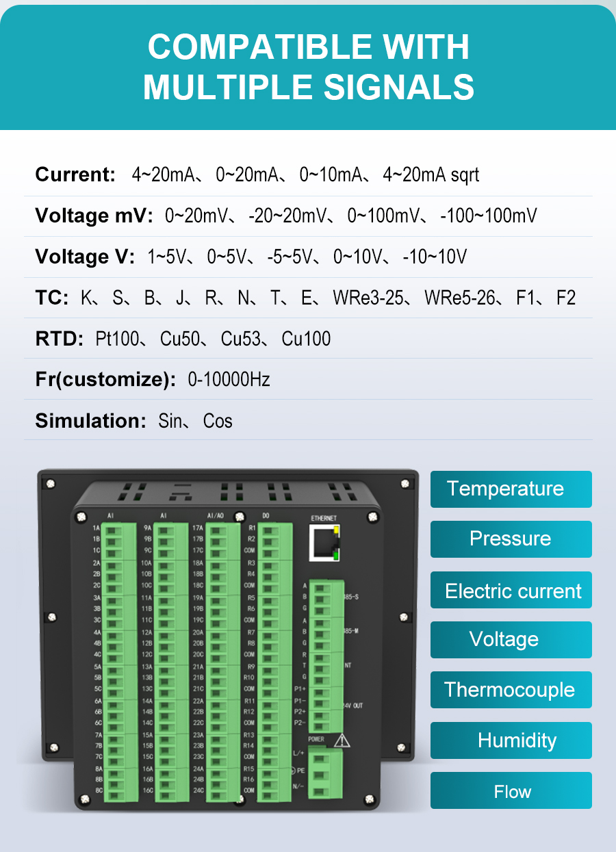The height and width of the screenshot is (852, 616).
Task: Click the PE ground symbol
Action: point(294,770)
